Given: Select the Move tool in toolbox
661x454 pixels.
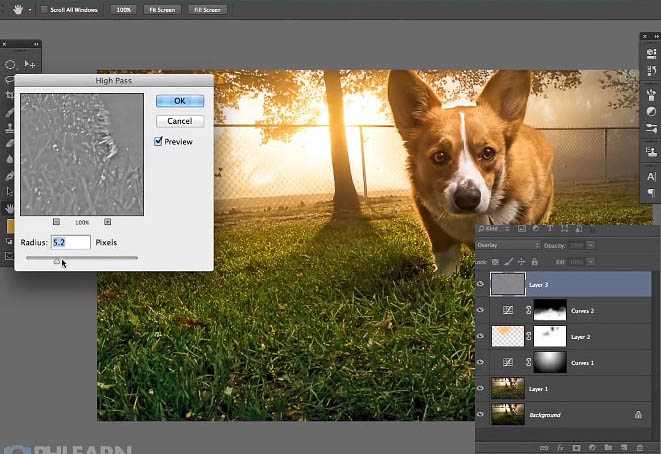Looking at the screenshot, I should click(x=29, y=65).
